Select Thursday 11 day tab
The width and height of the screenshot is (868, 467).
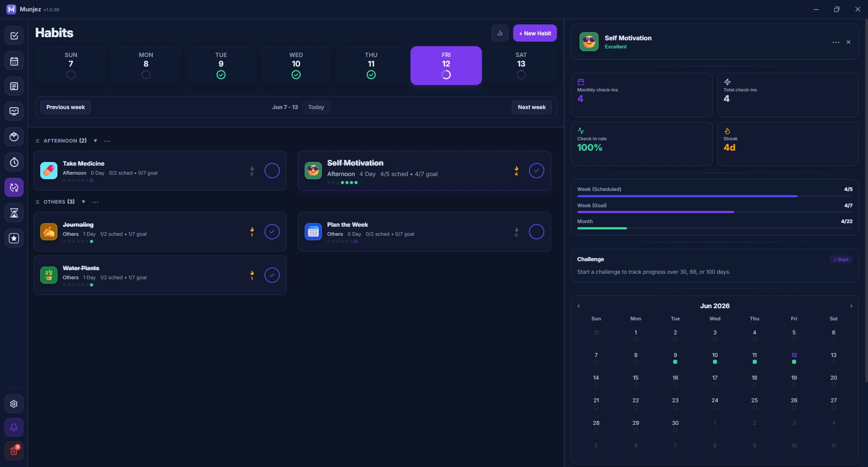[371, 66]
